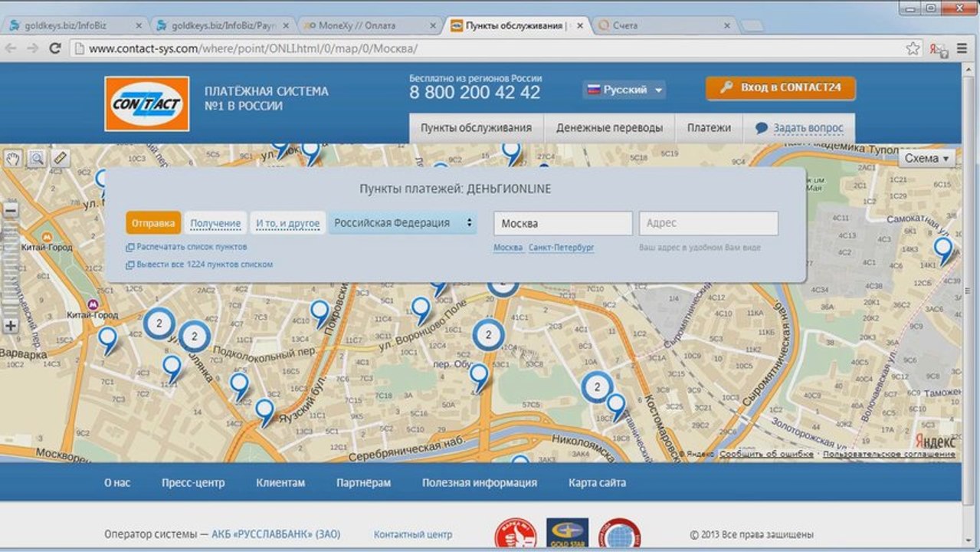The height and width of the screenshot is (552, 980).
Task: Select the Отправка option
Action: pyautogui.click(x=153, y=223)
